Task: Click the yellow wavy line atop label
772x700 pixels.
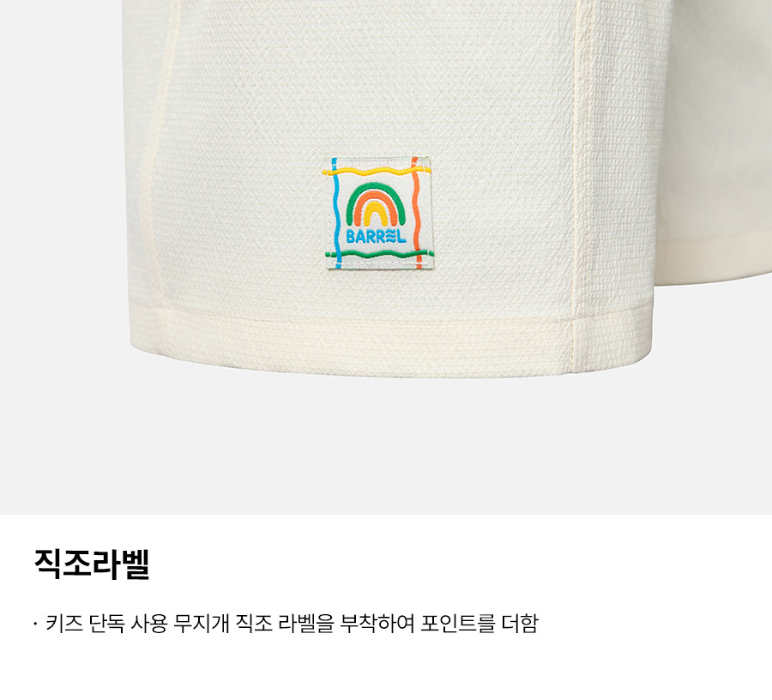Action: pyautogui.click(x=377, y=171)
